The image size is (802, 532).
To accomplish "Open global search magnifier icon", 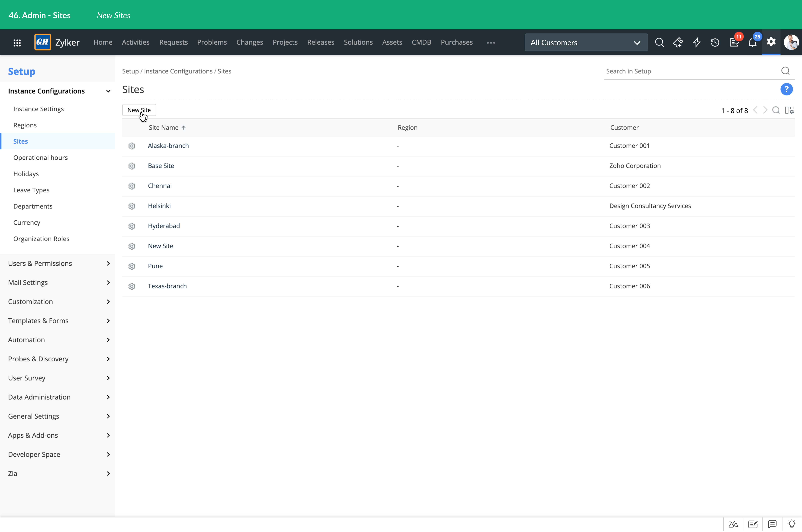I will click(659, 42).
